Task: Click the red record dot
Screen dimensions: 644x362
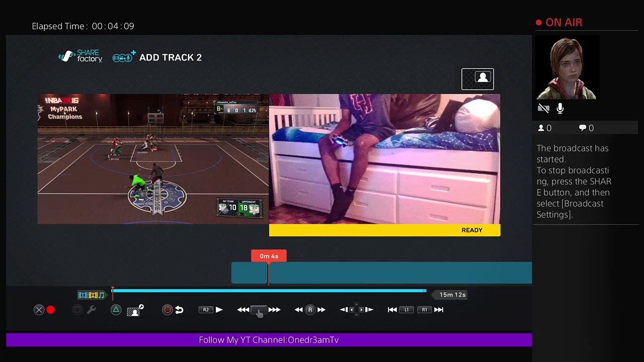Action: (x=51, y=310)
